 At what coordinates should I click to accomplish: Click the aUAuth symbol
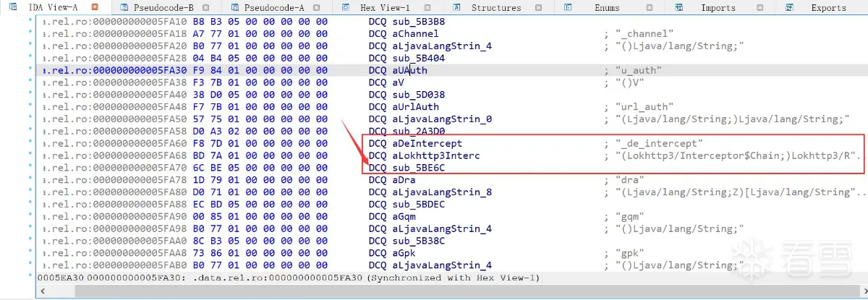pos(409,70)
